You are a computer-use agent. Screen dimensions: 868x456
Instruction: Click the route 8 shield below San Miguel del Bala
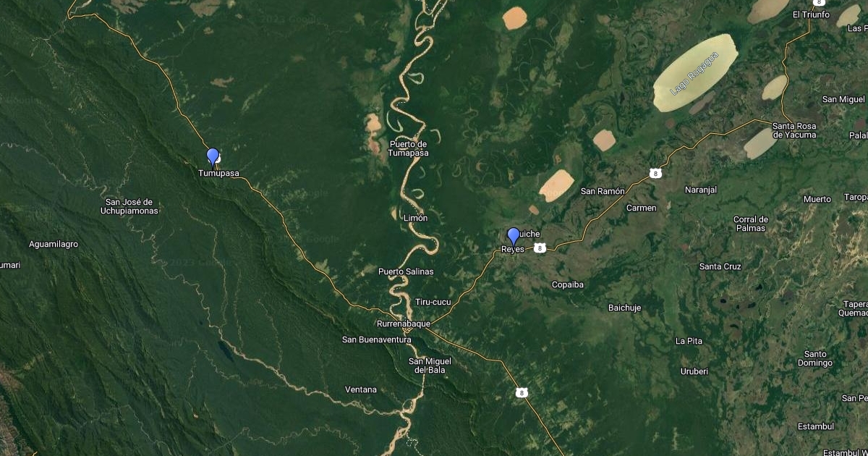pyautogui.click(x=522, y=392)
